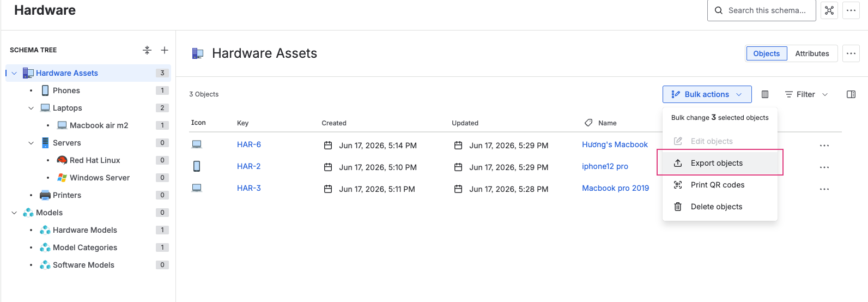Switch to the Attributes tab
Screen dimensions: 868x302
812,53
